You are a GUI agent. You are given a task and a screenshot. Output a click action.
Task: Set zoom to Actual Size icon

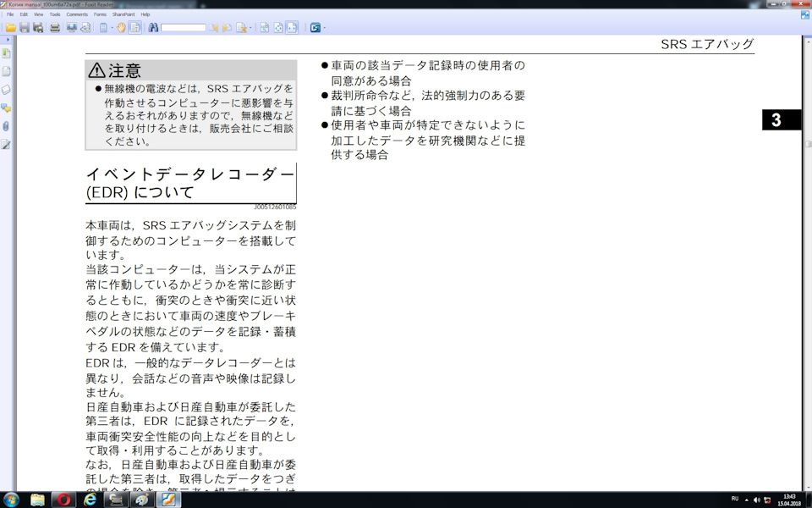pyautogui.click(x=265, y=27)
